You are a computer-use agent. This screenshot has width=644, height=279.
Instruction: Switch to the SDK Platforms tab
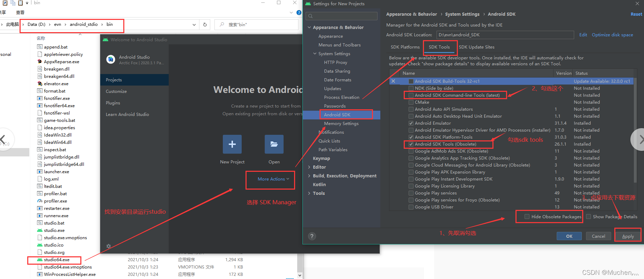405,47
